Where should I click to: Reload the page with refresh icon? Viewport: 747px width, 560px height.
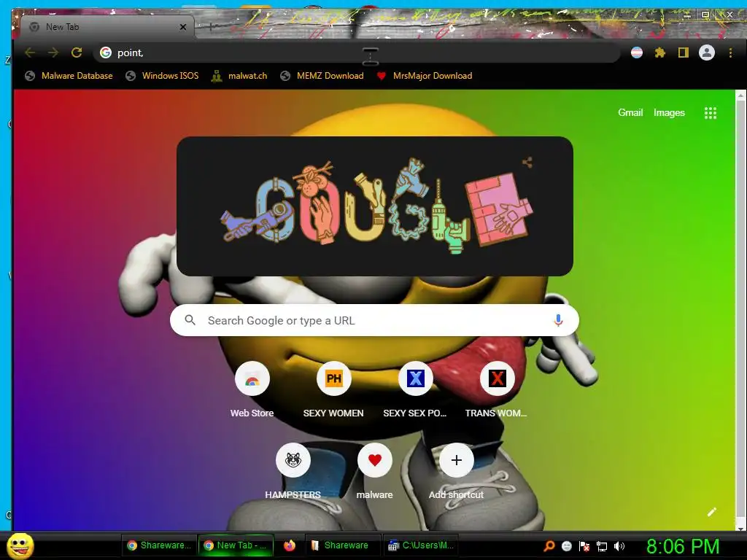pos(76,52)
